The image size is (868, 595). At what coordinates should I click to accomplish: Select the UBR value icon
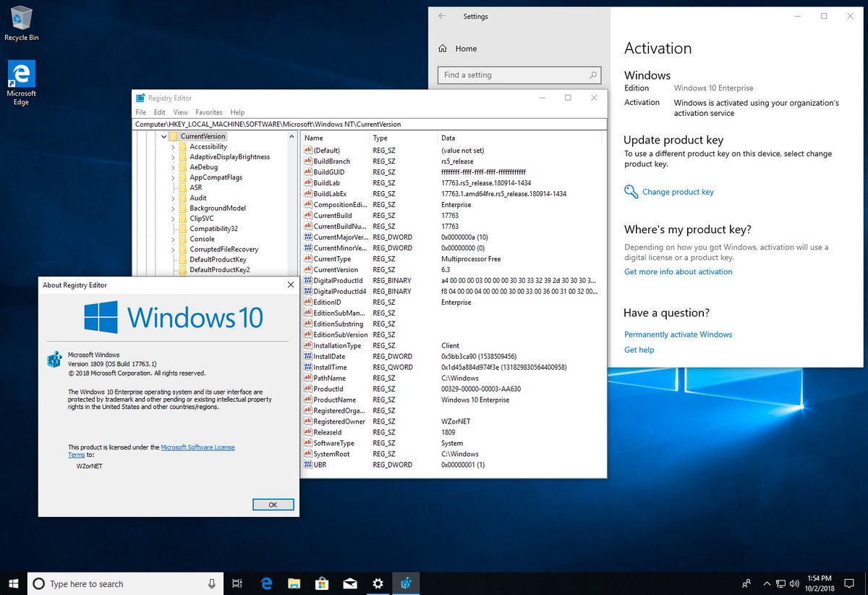(x=307, y=465)
